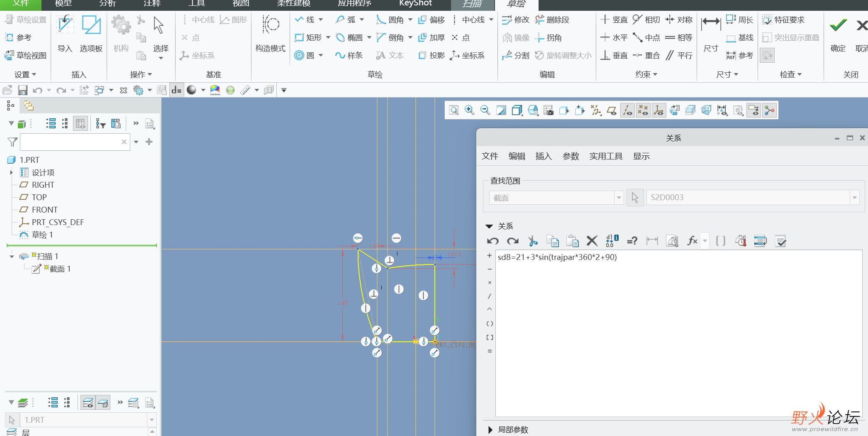
Task: Pick the Spline tool
Action: (x=349, y=55)
